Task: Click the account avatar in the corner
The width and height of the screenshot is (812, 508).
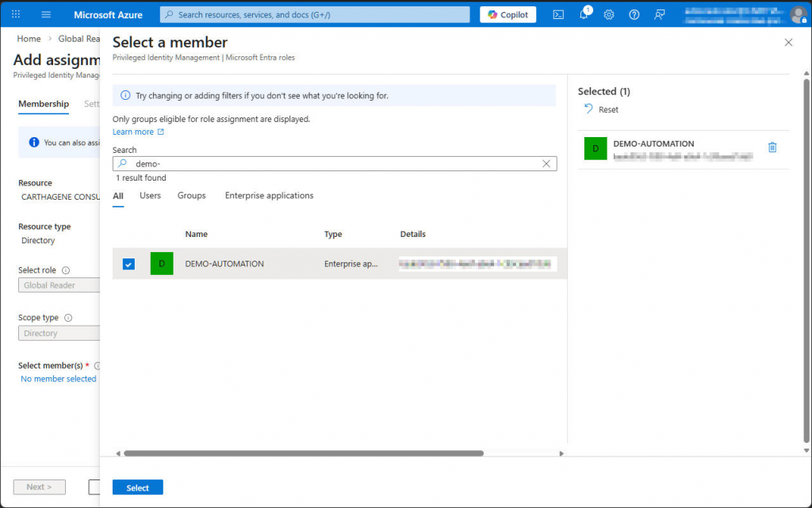Action: [x=799, y=13]
